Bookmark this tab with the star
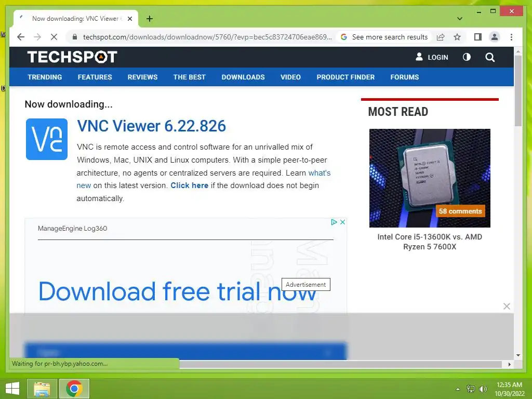Screen dimensions: 532x399 [457, 37]
